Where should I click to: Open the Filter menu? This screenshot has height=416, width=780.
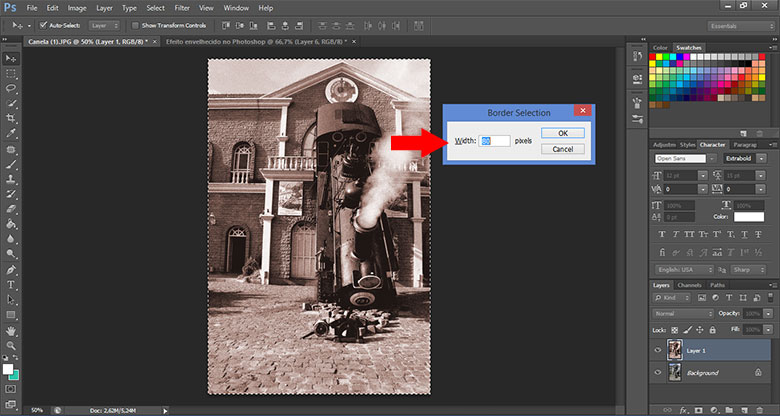[182, 7]
